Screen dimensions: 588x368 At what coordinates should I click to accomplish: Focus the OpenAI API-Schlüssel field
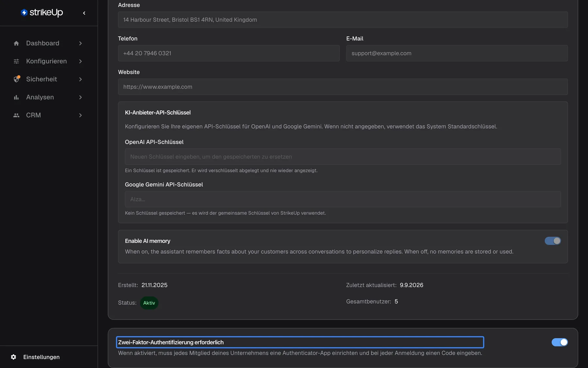tap(343, 157)
